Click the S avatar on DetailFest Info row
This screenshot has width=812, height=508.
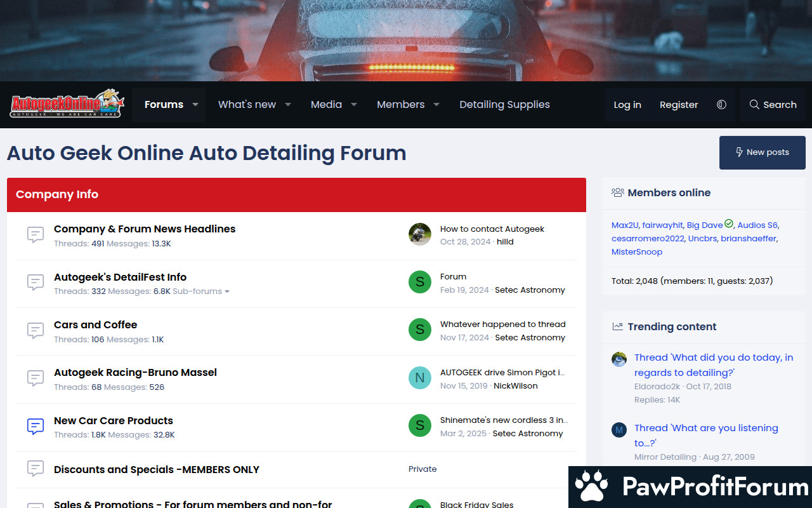(x=420, y=282)
